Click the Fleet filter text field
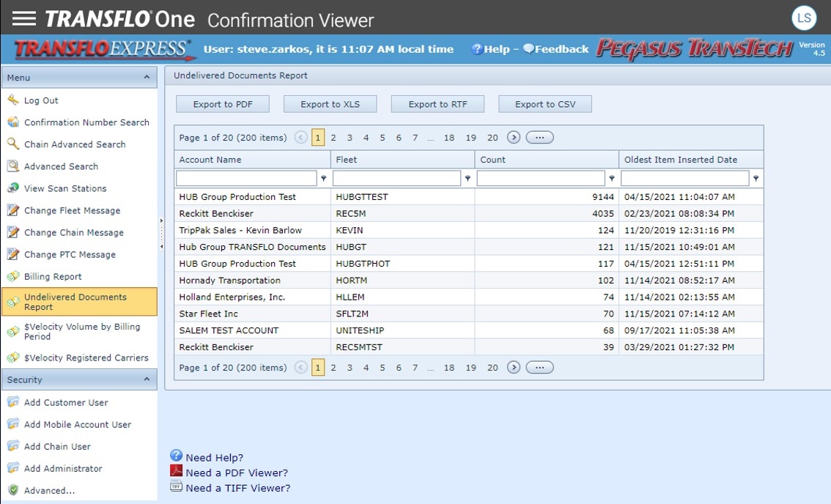 tap(396, 179)
